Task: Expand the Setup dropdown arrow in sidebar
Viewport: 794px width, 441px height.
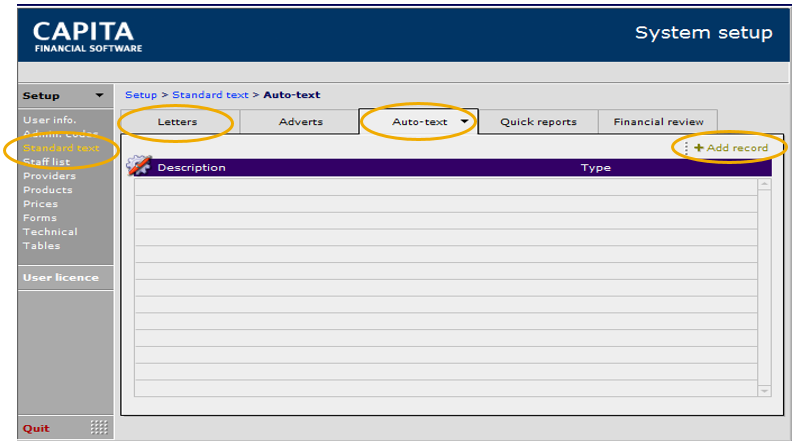Action: pyautogui.click(x=99, y=95)
